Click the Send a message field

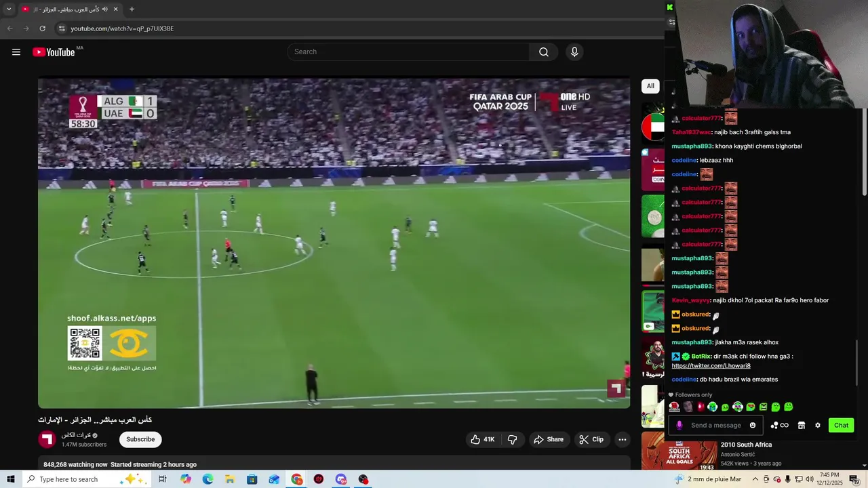(716, 426)
